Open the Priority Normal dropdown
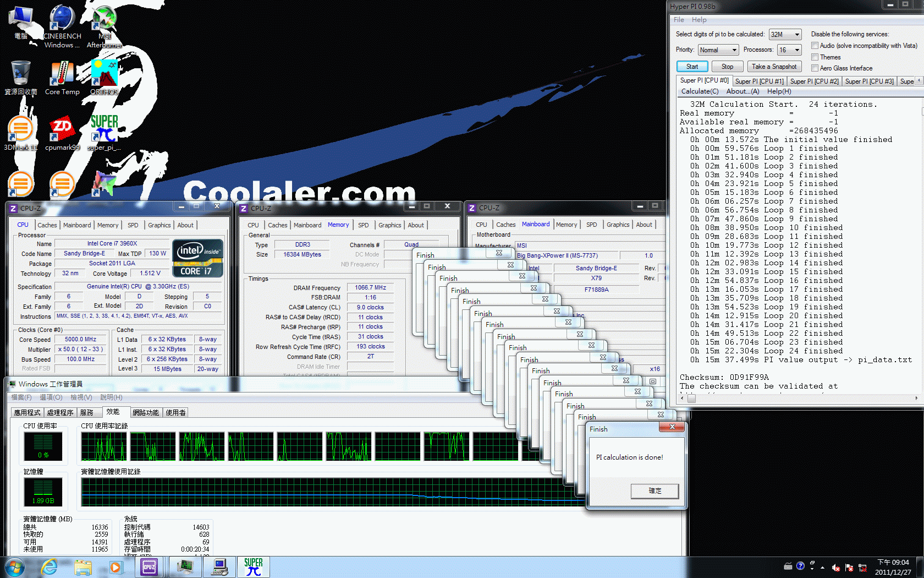Screen dimensions: 924x578 coord(718,50)
